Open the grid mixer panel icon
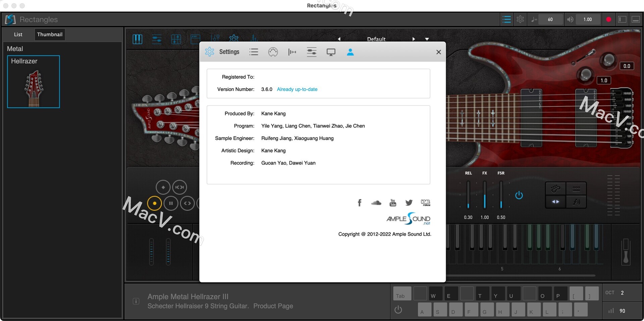This screenshot has height=321, width=644. [x=176, y=39]
